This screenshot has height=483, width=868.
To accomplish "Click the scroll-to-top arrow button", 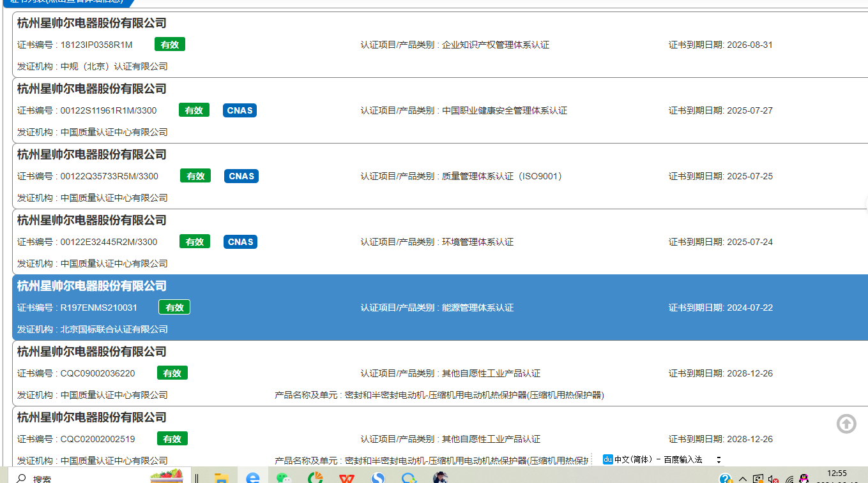I will [x=846, y=424].
